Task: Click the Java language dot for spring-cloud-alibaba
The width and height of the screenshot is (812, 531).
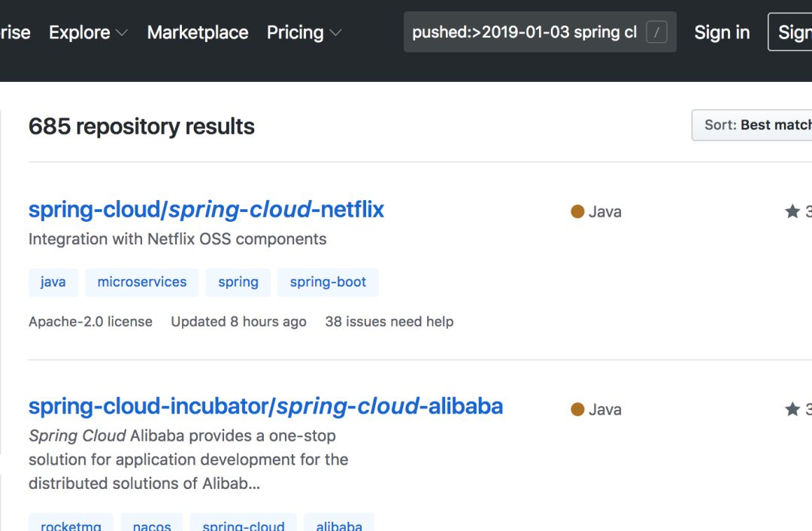Action: click(x=577, y=409)
